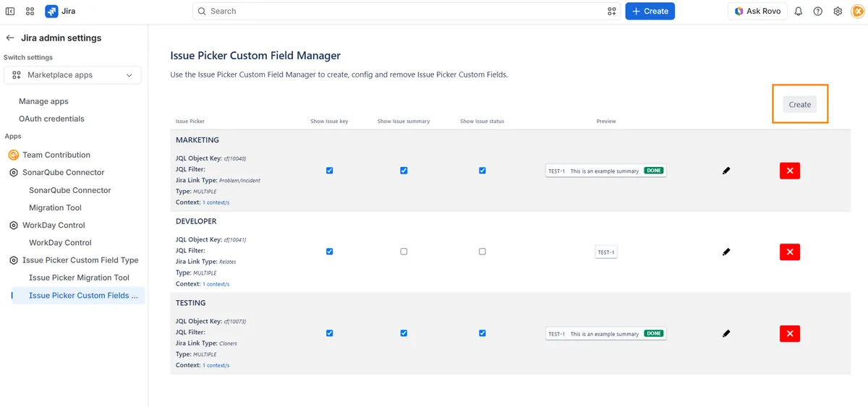Image resolution: width=868 pixels, height=407 pixels.
Task: Open WorkDay Control sub-item
Action: tap(60, 243)
